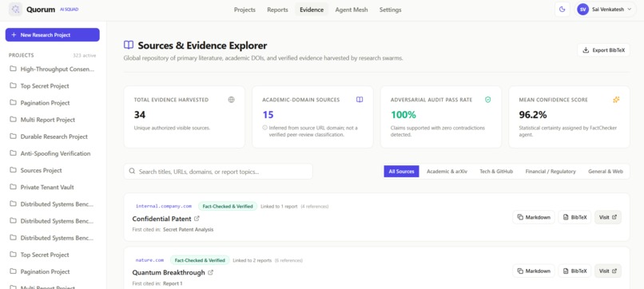Click the Quorum logo icon
The image size is (644, 289).
point(16,10)
